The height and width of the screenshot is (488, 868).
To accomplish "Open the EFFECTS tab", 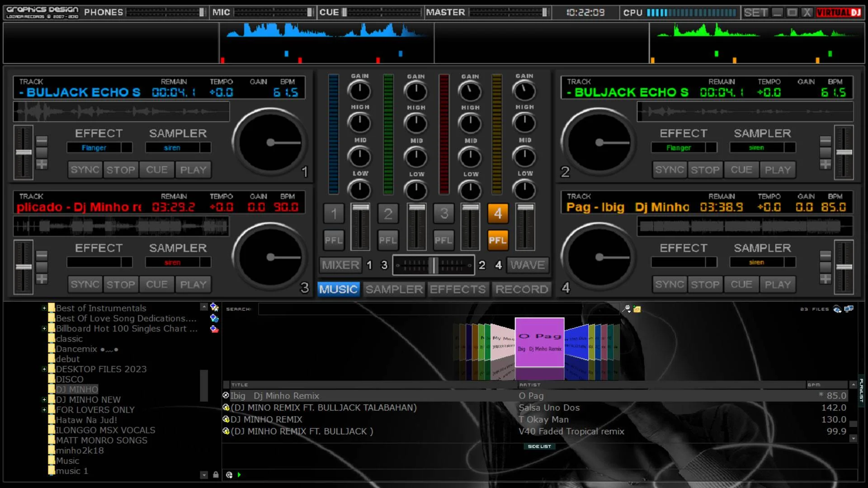I will pyautogui.click(x=458, y=289).
